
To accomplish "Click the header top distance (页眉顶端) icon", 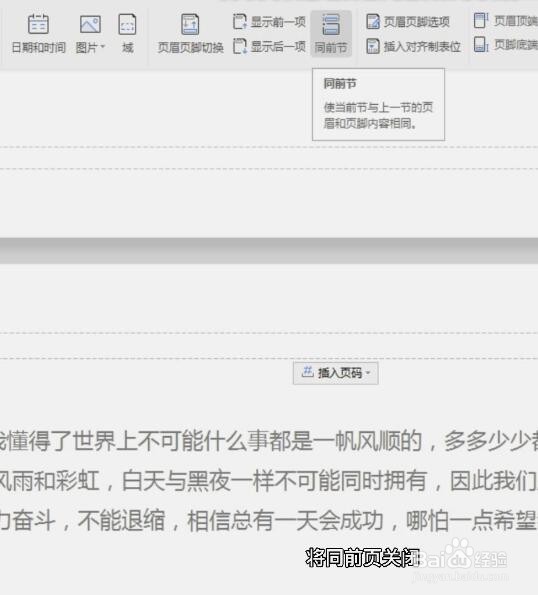I will click(x=480, y=20).
